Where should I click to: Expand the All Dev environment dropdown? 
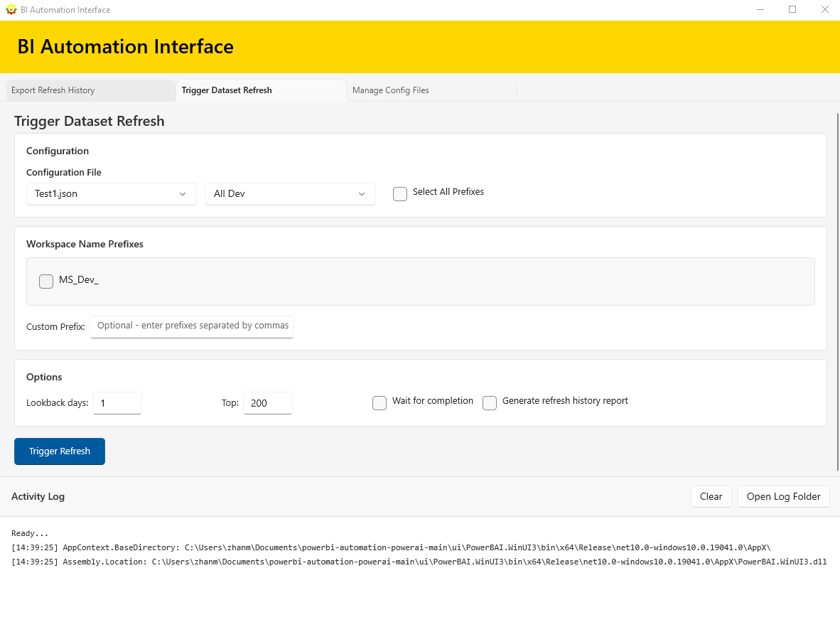pos(290,193)
